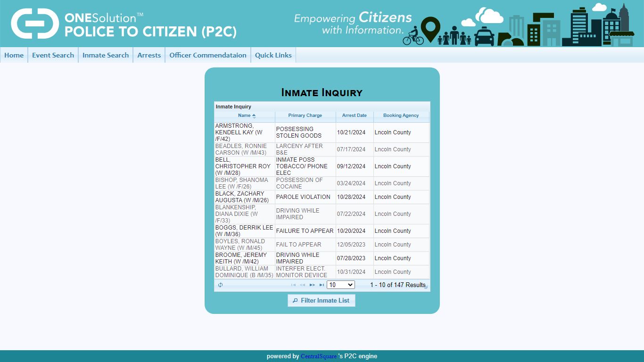Image resolution: width=644 pixels, height=362 pixels.
Task: Sort by the Booking Agency column header
Action: [401, 115]
